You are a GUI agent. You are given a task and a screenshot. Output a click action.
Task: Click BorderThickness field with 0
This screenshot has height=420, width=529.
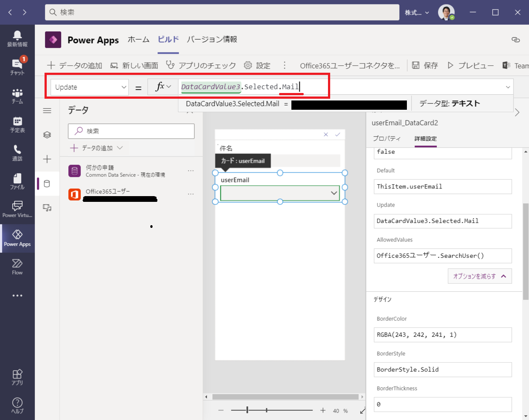[x=443, y=404]
